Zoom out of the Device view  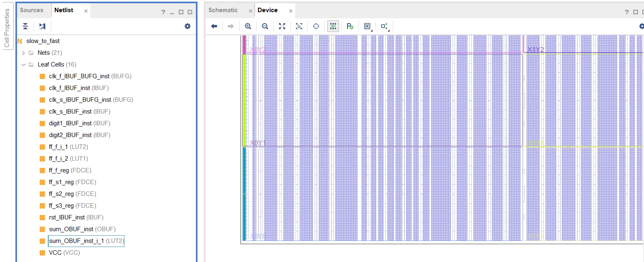[265, 26]
